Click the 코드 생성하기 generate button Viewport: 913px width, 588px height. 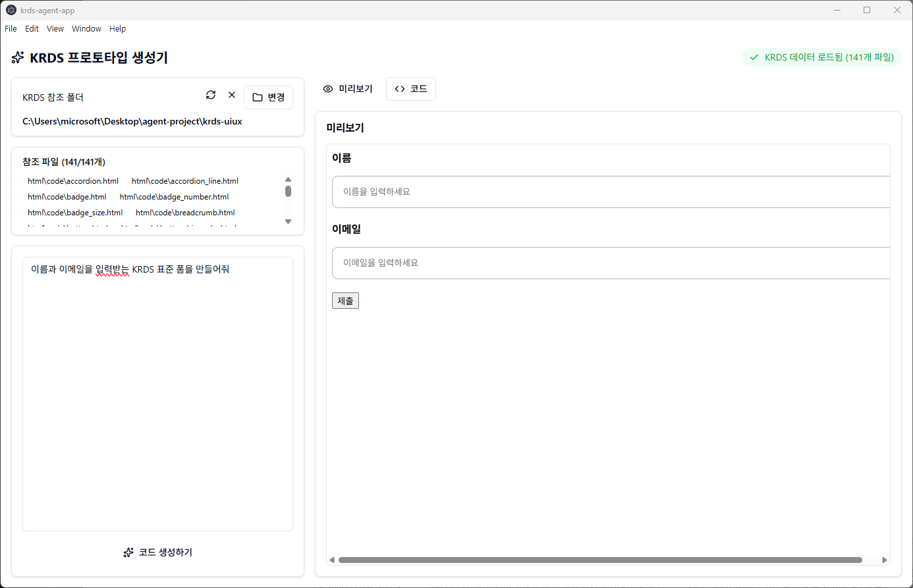click(157, 552)
